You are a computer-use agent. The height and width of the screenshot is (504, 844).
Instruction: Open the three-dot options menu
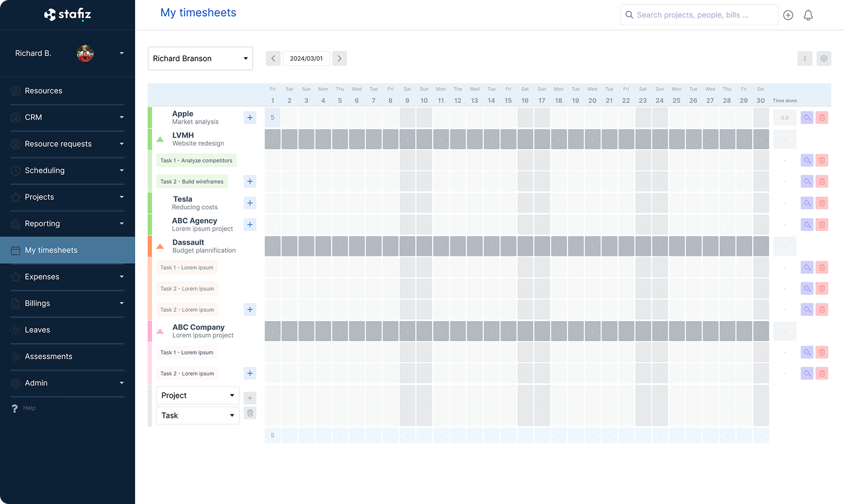click(805, 58)
